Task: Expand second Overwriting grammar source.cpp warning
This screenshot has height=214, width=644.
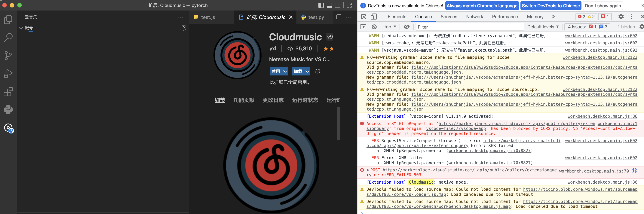Action: click(368, 90)
